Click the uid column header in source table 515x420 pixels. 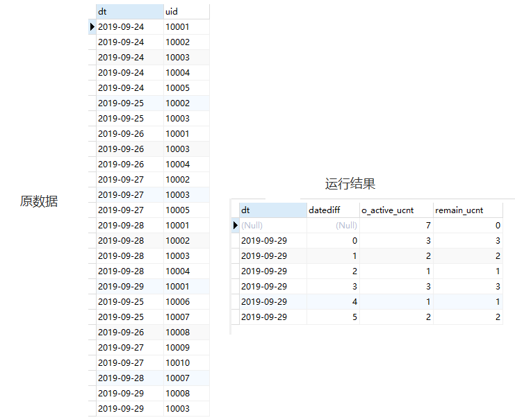pos(186,12)
